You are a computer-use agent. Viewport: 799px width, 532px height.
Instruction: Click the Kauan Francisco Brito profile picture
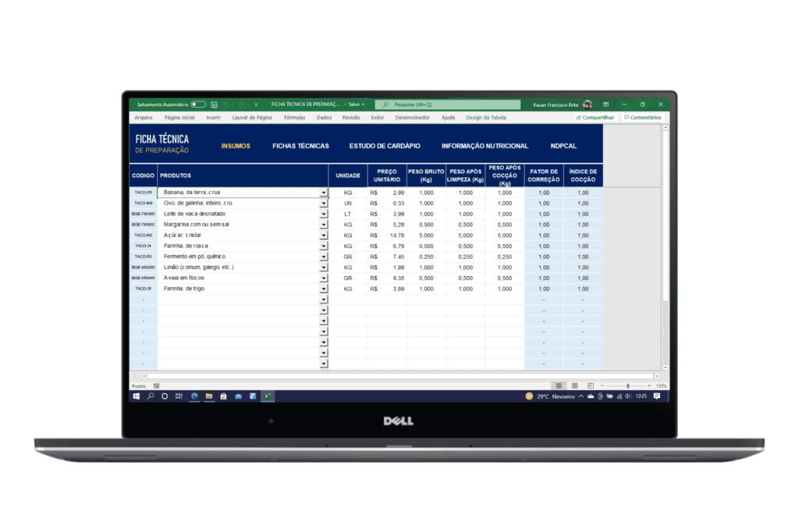point(588,105)
